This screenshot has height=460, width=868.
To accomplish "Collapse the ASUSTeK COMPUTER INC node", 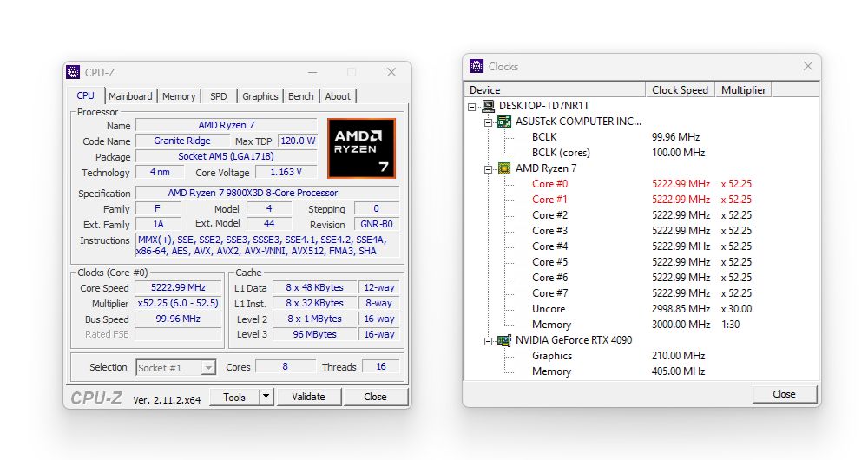I will pos(488,122).
